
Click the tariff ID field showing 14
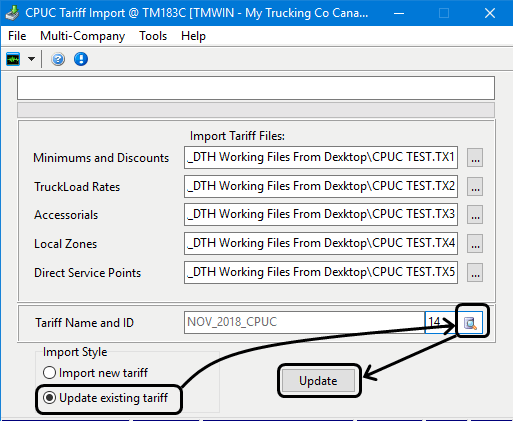pyautogui.click(x=441, y=322)
